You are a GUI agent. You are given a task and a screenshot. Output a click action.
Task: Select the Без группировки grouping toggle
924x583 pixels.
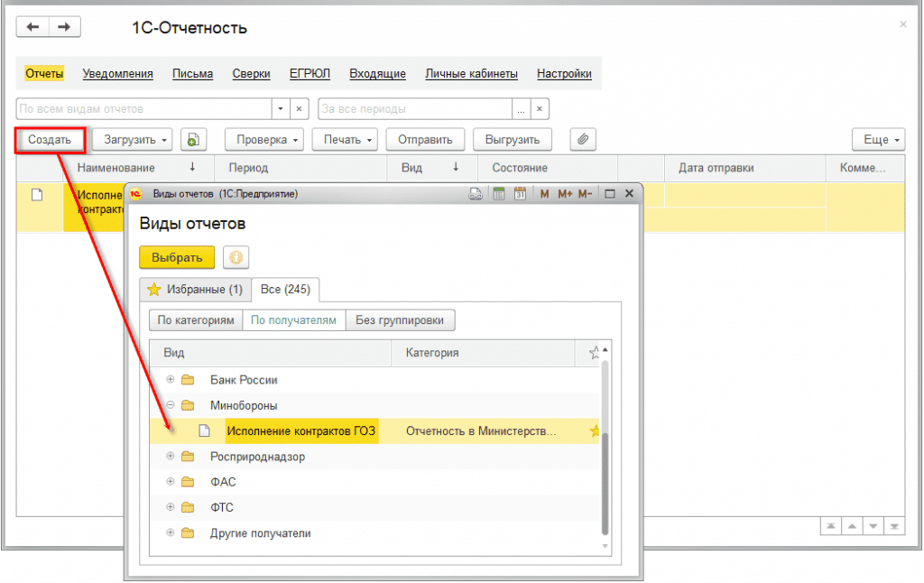[x=402, y=319]
